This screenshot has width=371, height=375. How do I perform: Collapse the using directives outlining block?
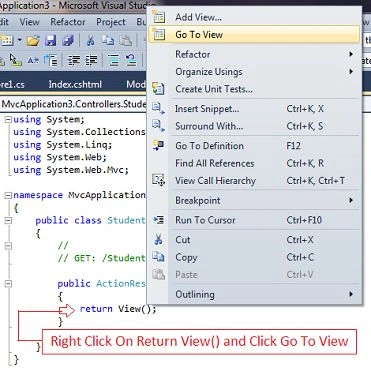(x=8, y=119)
